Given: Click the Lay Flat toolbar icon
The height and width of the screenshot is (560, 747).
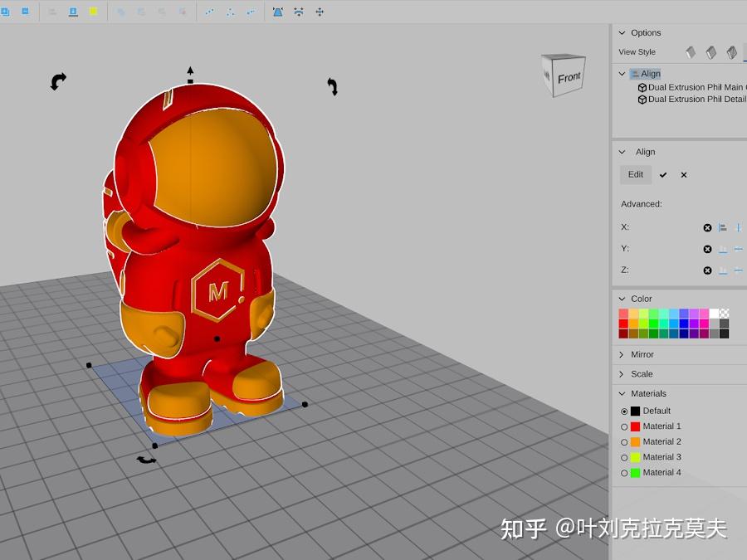Looking at the screenshot, I should coord(299,12).
